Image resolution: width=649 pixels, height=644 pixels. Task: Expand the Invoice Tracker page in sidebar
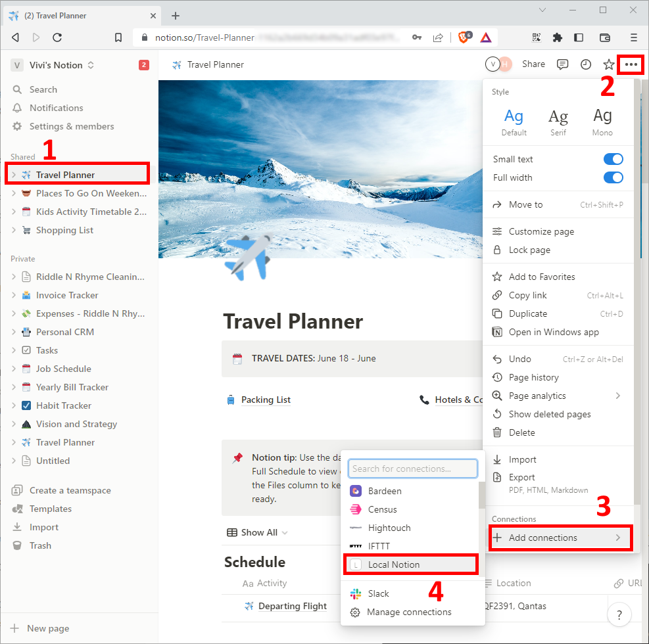14,296
